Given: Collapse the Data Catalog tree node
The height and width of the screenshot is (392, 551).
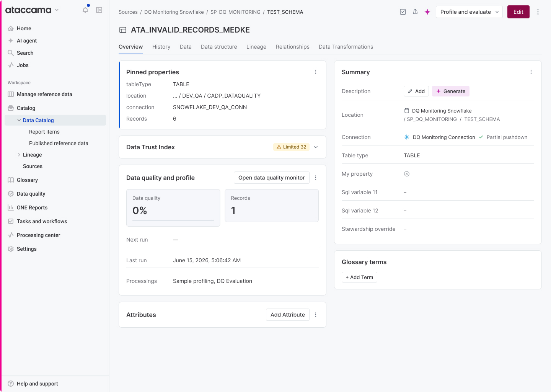Looking at the screenshot, I should click(x=19, y=120).
